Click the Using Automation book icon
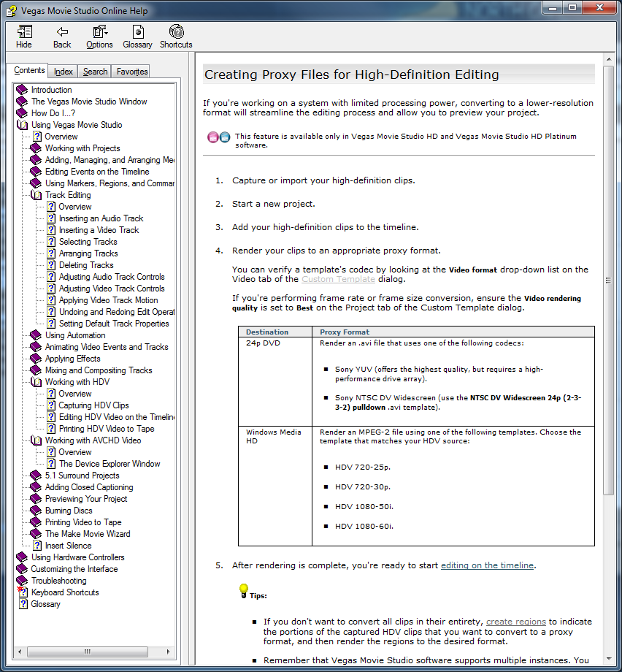 (36, 335)
